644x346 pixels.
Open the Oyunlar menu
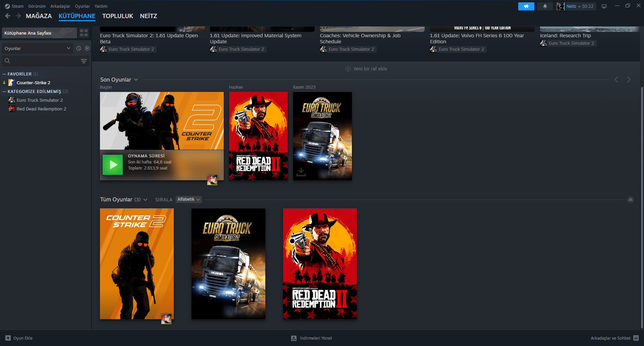click(x=82, y=6)
